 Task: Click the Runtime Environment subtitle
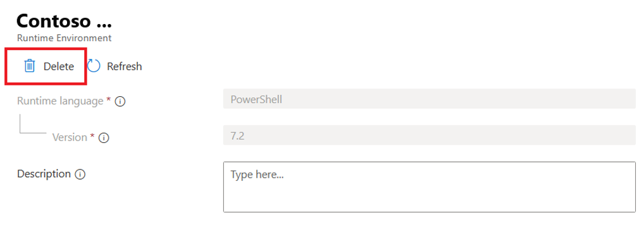click(x=64, y=38)
